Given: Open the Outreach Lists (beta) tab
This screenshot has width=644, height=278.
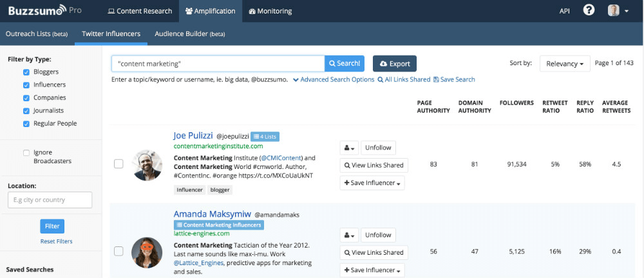Looking at the screenshot, I should coord(37,34).
